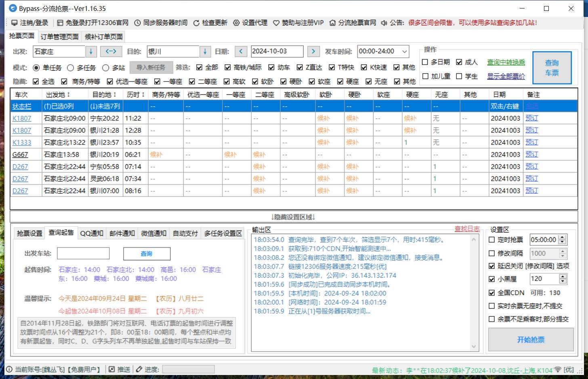
Task: Click the output log scroll down arrow
Action: (474, 346)
